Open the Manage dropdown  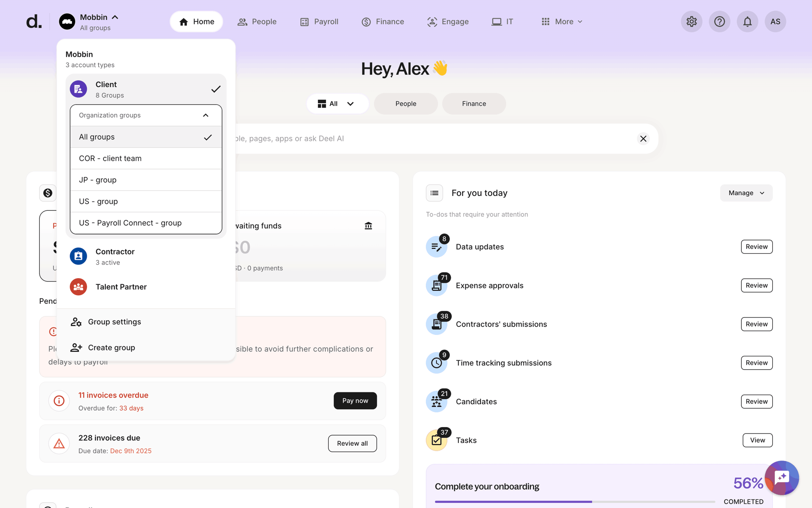[746, 193]
